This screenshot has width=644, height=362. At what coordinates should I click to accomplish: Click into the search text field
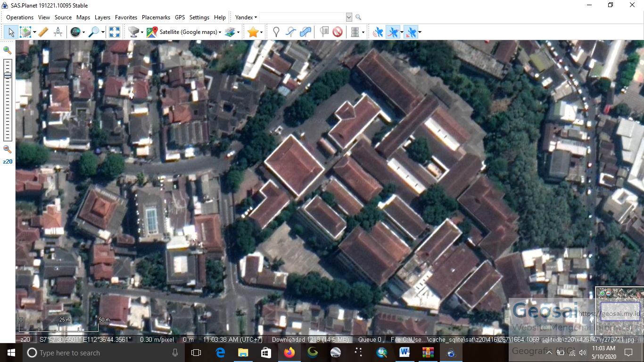pos(302,17)
